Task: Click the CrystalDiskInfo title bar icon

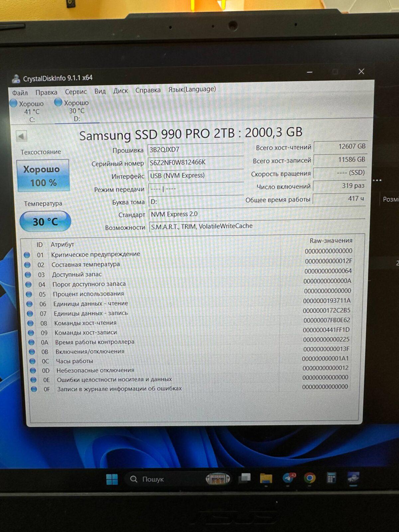Action: (16, 79)
